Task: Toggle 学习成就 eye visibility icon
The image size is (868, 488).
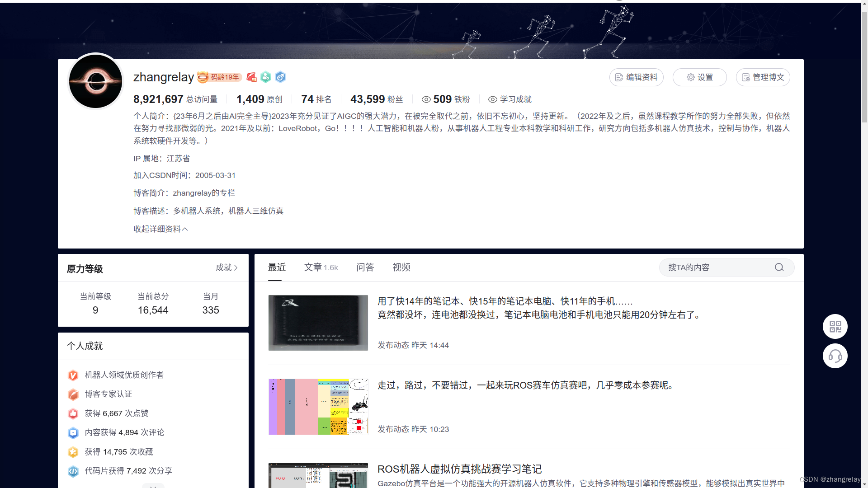Action: [x=493, y=99]
